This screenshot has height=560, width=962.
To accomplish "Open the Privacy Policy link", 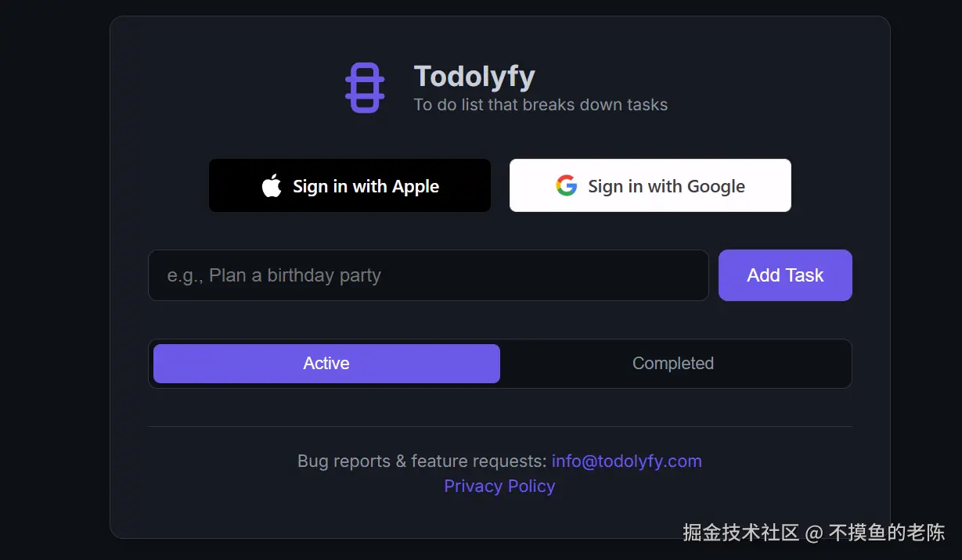I will (499, 486).
